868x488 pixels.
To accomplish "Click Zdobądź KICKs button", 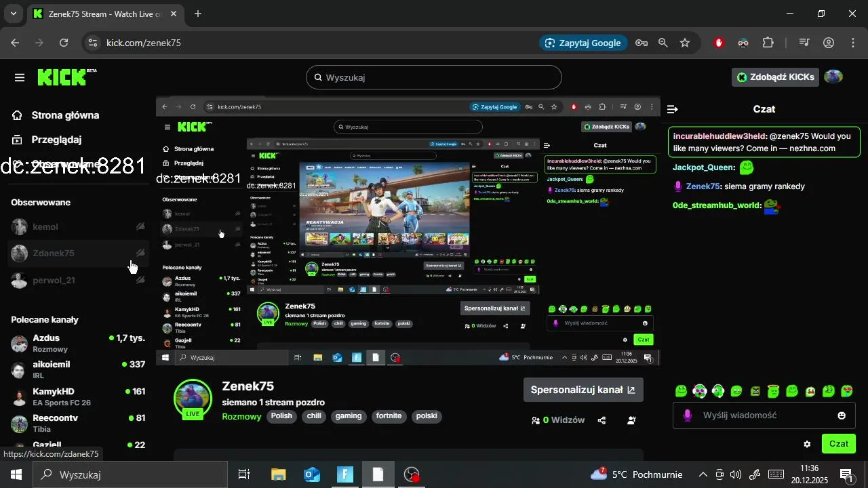I will pos(776,77).
